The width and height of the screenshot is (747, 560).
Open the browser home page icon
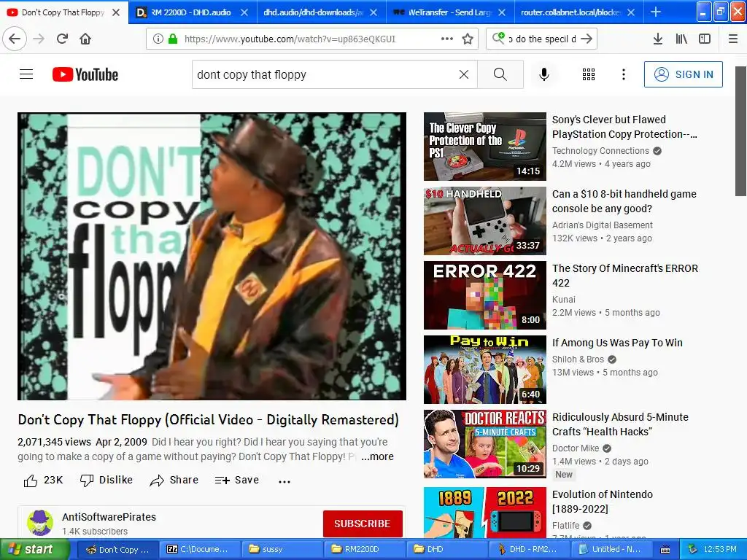(85, 39)
